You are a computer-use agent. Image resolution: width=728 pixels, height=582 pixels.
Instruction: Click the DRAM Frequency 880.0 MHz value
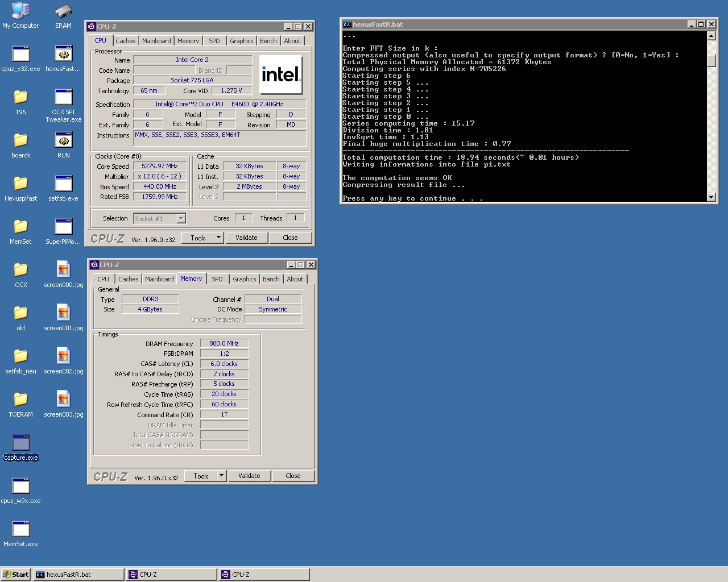(224, 343)
